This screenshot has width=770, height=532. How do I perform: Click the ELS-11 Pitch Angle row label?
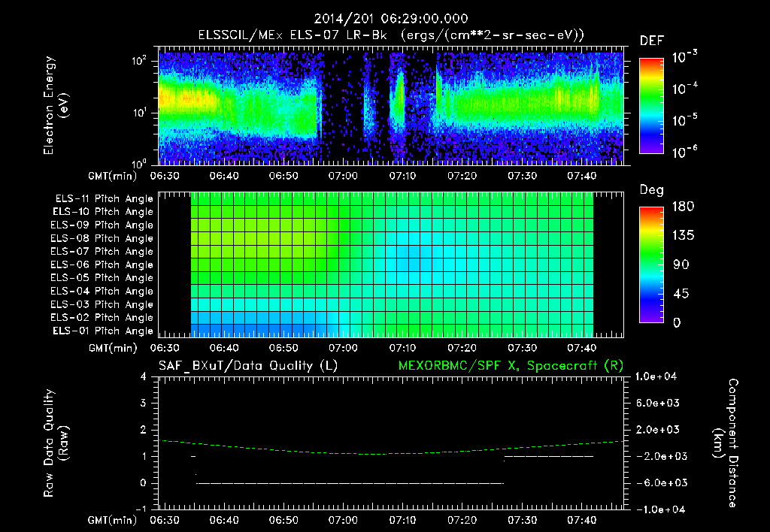click(104, 199)
